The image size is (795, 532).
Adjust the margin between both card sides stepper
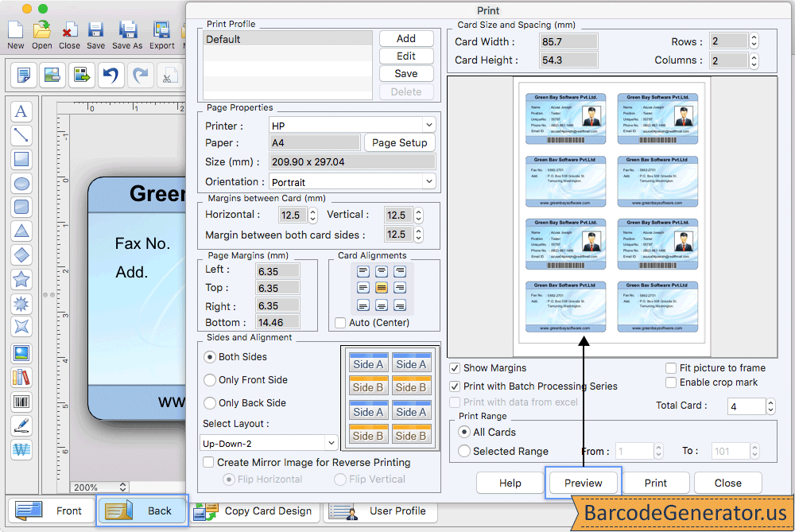coord(418,235)
